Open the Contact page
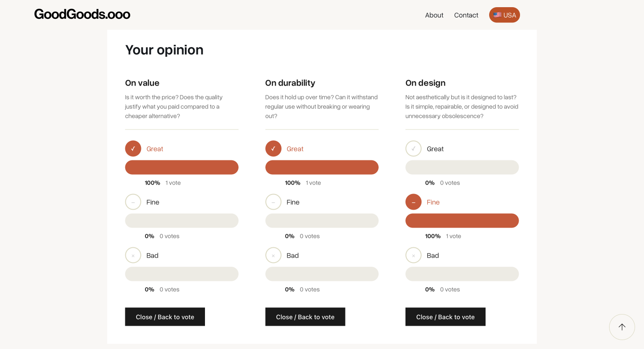Screen dimensions: 644x349 click(x=466, y=15)
